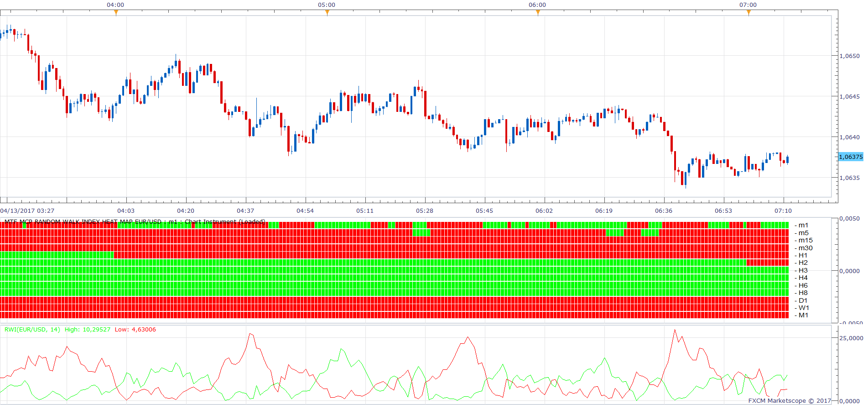Click the 06:02 time axis label
Image resolution: width=868 pixels, height=405 pixels.
(544, 210)
